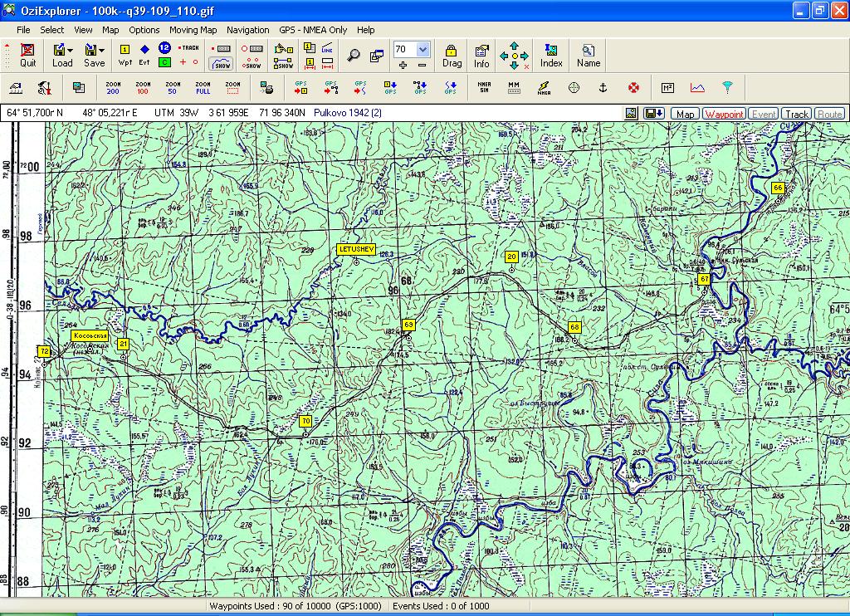Click the Quit icon in the toolbar
The height and width of the screenshot is (616, 850).
[27, 56]
